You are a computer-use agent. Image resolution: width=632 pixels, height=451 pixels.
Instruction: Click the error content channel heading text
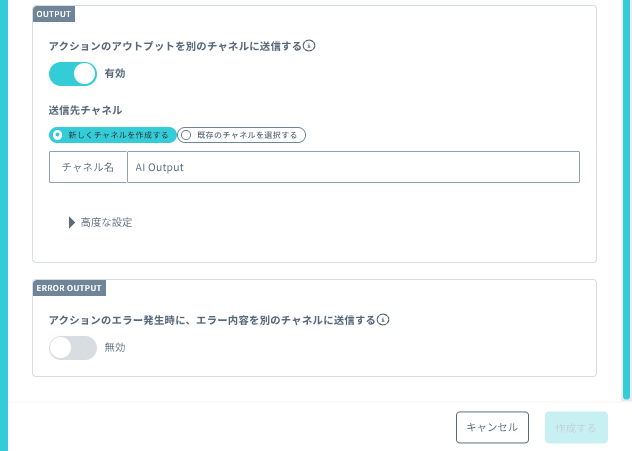coord(212,320)
